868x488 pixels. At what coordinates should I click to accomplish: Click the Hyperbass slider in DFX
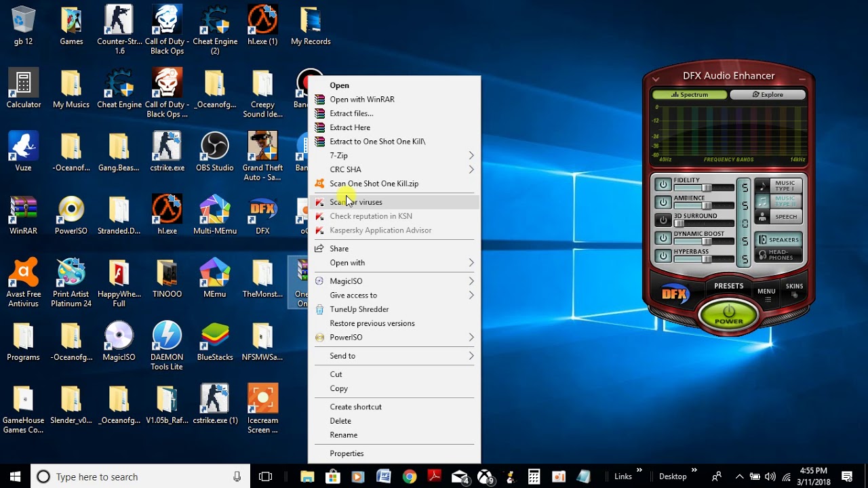pyautogui.click(x=704, y=259)
